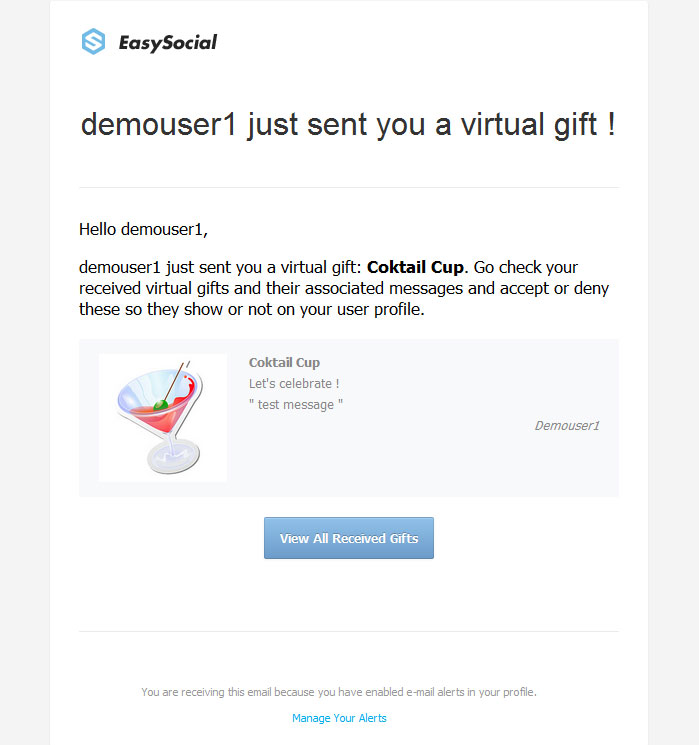
Task: Click the cocktail glass base in the image
Action: pyautogui.click(x=173, y=456)
